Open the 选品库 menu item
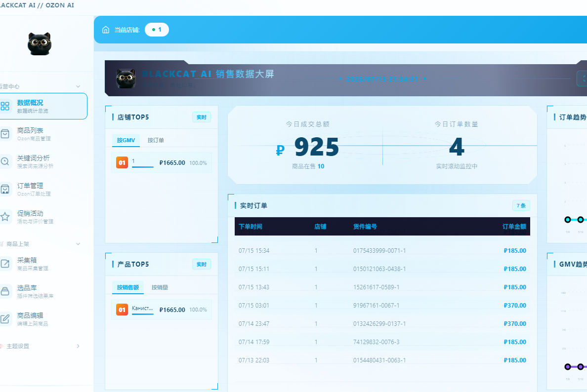The height and width of the screenshot is (392, 587). coord(43,291)
